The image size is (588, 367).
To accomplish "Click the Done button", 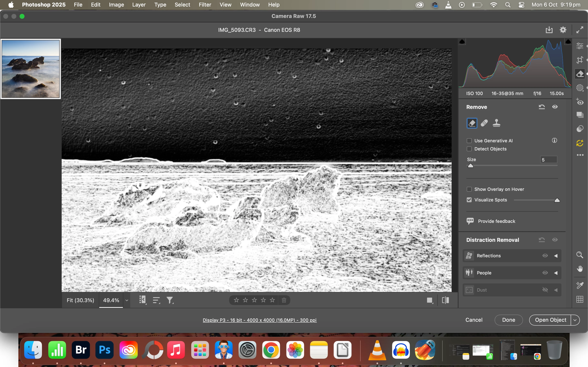I will 508,320.
